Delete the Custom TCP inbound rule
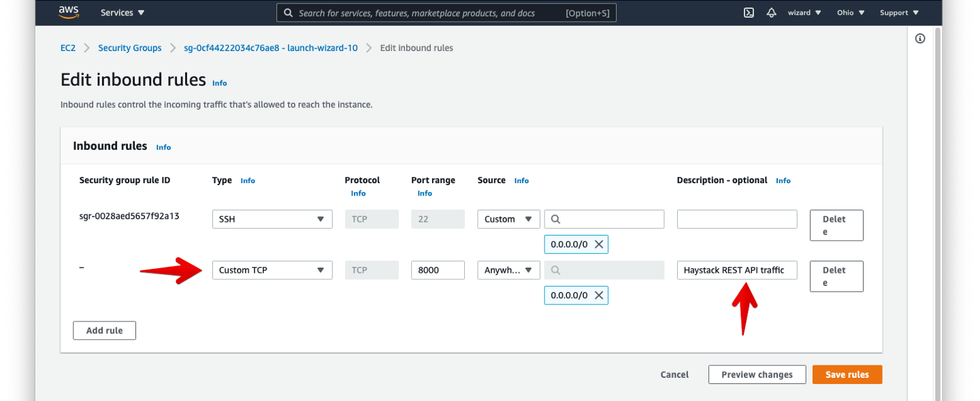Screen dimensions: 980x401 pos(836,276)
